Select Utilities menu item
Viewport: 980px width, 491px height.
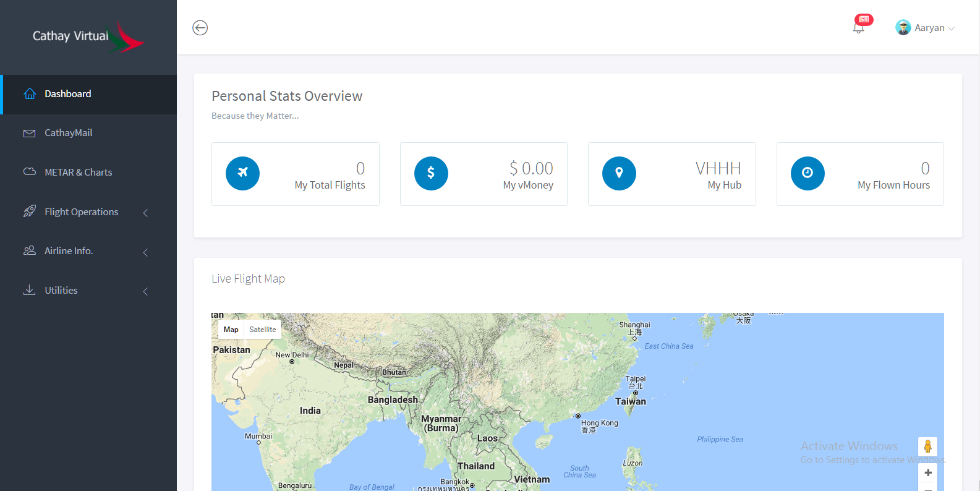tap(88, 291)
